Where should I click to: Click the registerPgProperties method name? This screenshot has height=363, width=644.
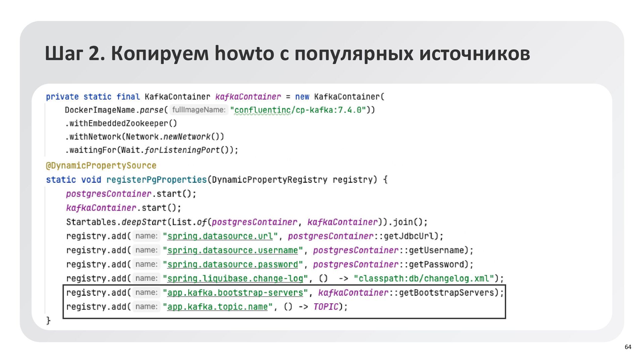156,180
